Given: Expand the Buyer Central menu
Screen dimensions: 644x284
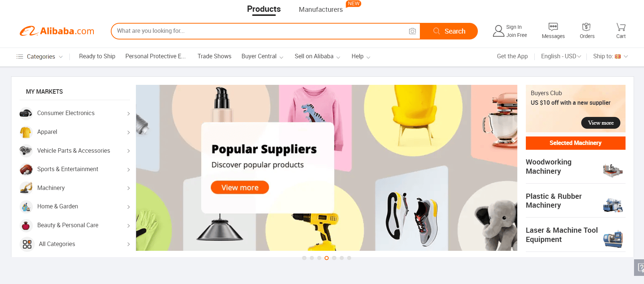Looking at the screenshot, I should (x=262, y=56).
